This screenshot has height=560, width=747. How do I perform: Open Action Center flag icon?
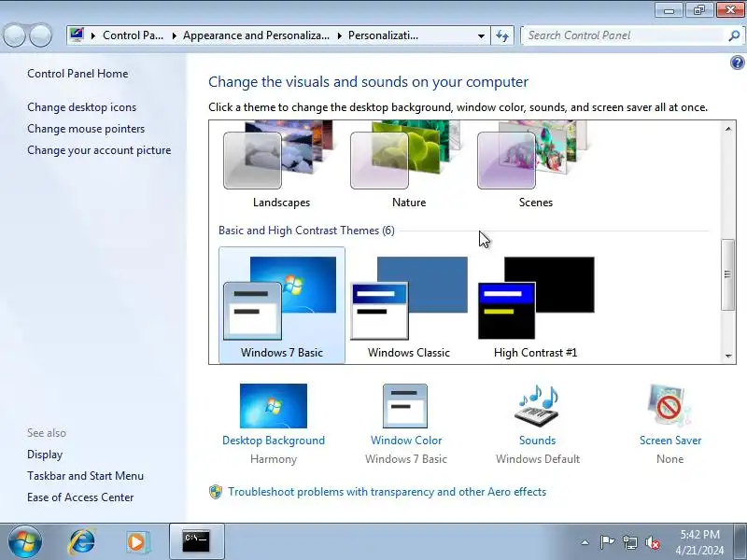pos(608,542)
